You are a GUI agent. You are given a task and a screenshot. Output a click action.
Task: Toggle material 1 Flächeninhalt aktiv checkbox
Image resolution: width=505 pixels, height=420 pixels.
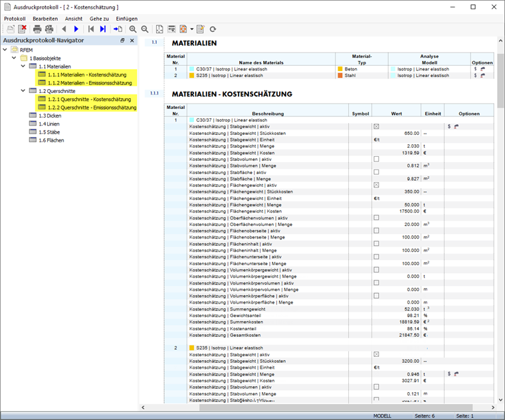[x=376, y=244]
